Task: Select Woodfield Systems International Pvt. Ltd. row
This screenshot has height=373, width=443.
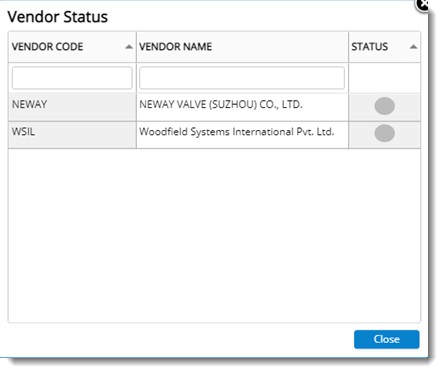Action: click(214, 135)
